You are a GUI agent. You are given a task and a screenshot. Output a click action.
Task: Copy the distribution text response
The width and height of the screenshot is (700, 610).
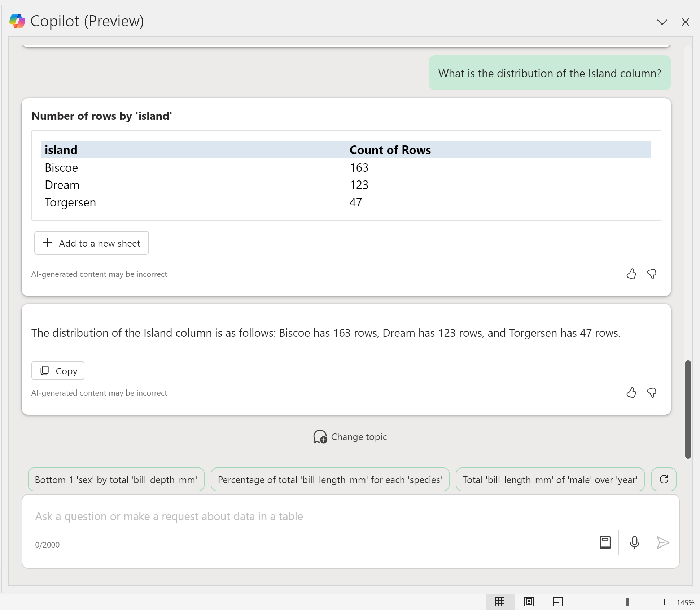(58, 371)
